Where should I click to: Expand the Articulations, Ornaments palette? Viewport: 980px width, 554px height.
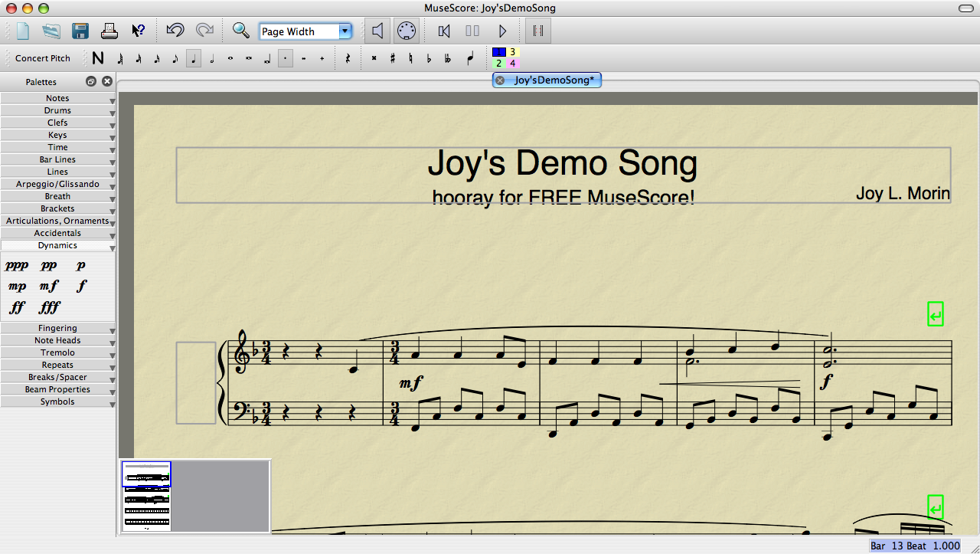[x=57, y=221]
